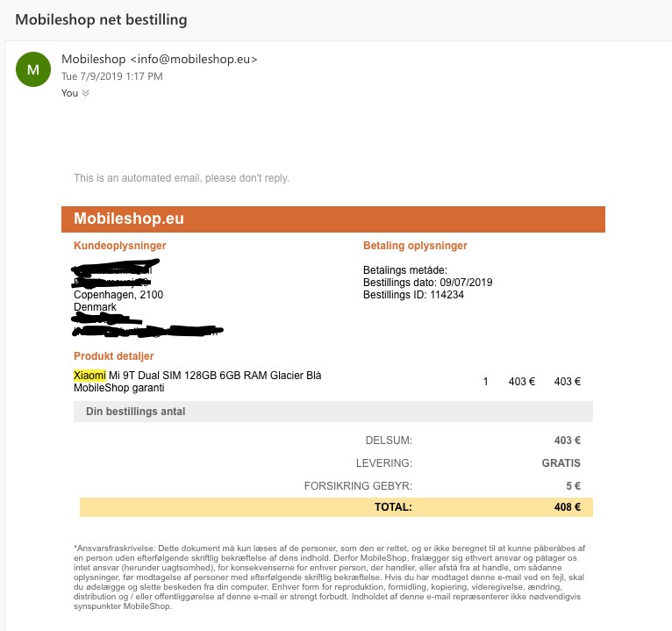Expand the recipient list chevron beside You
Image resolution: width=672 pixels, height=631 pixels.
[86, 93]
